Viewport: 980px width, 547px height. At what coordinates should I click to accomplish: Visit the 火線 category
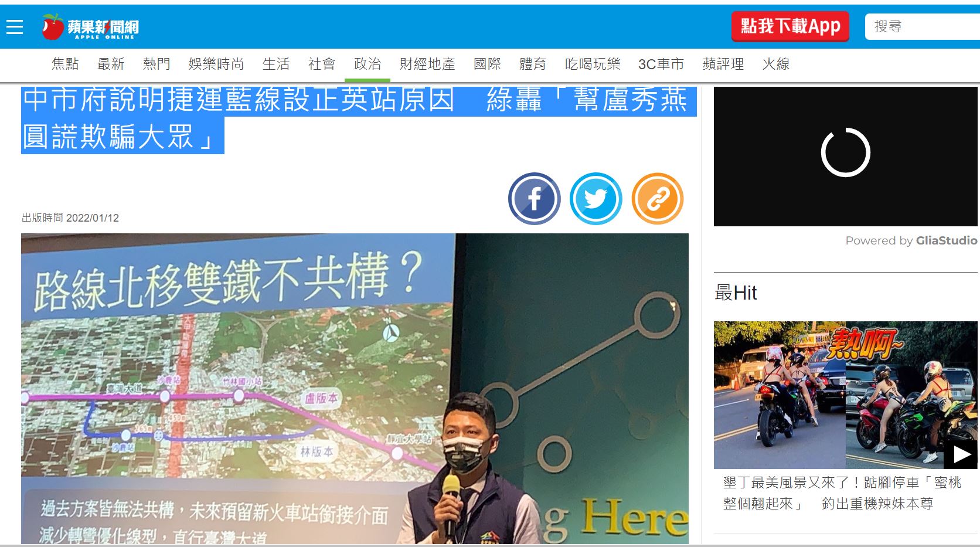(x=776, y=64)
